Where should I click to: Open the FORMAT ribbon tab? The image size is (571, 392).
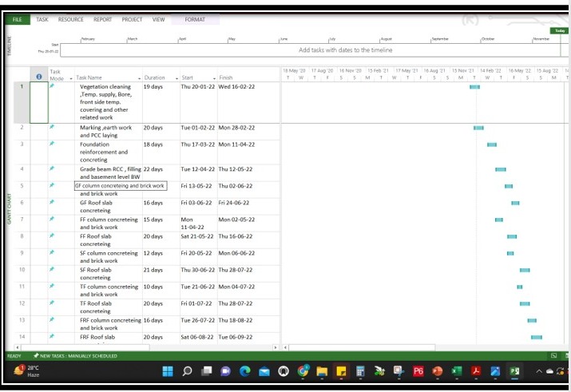195,19
